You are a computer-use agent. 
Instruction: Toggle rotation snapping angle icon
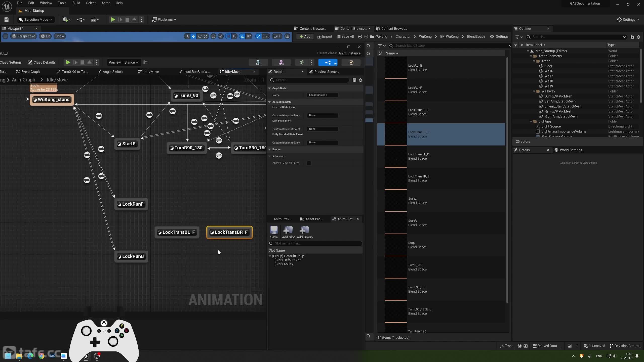(x=242, y=36)
